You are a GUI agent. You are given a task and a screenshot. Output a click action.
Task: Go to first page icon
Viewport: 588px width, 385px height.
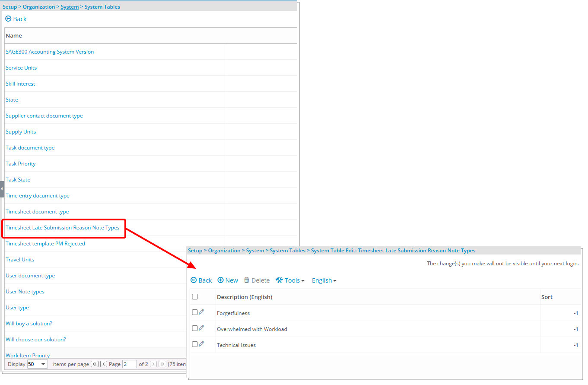point(95,364)
